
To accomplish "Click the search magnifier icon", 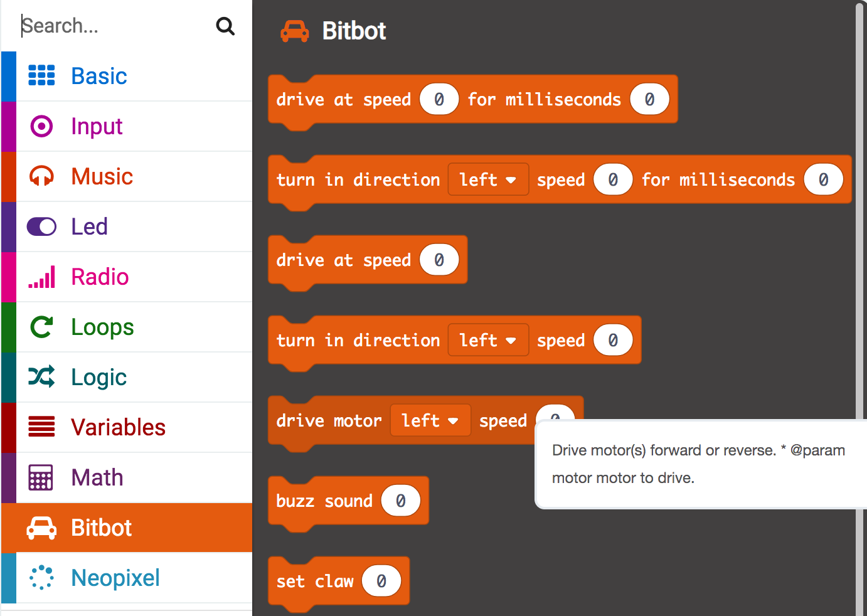I will 225,26.
